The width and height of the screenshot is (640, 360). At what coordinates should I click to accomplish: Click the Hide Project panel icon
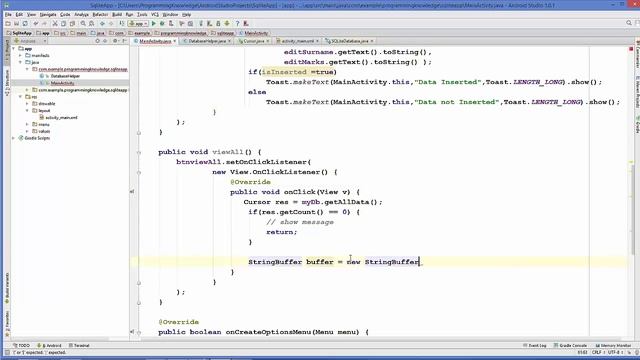tap(124, 41)
